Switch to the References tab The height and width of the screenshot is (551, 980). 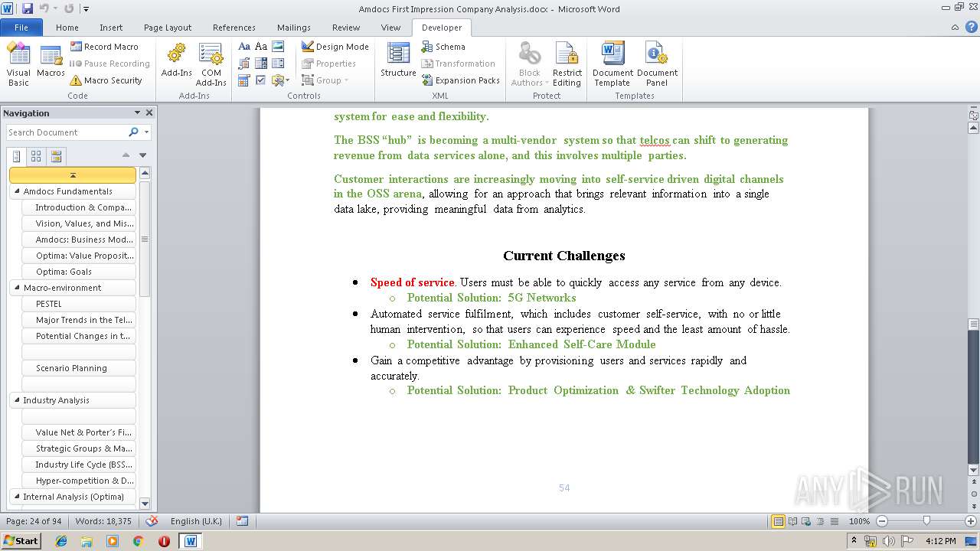(x=234, y=28)
